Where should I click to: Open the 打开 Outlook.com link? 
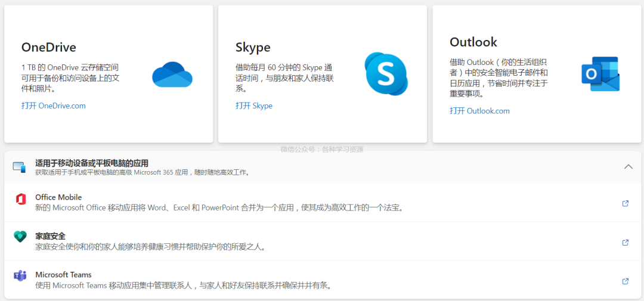479,111
